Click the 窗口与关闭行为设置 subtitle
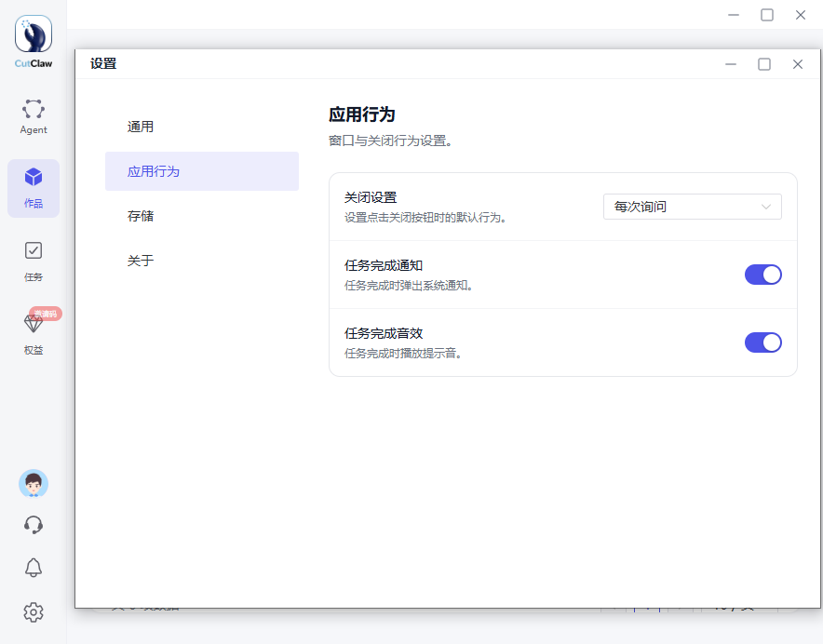 (x=390, y=141)
